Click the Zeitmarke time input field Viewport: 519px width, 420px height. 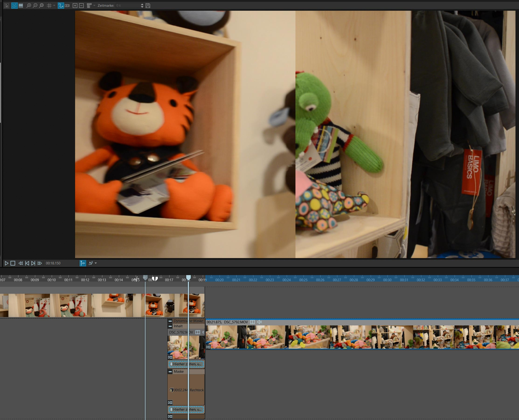[128, 5]
